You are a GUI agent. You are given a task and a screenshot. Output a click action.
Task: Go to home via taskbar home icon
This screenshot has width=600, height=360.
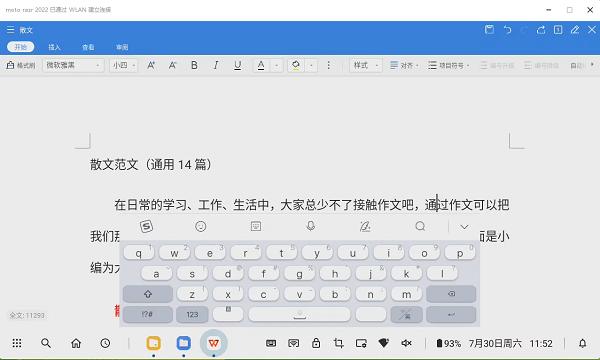(x=76, y=343)
